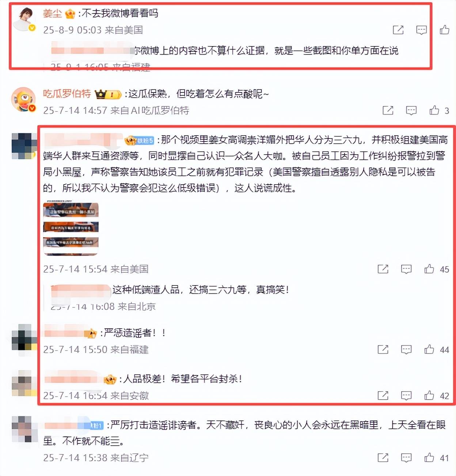Reply to the comment posted 15:54 来自美国
This screenshot has width=456, height=476.
point(406,269)
